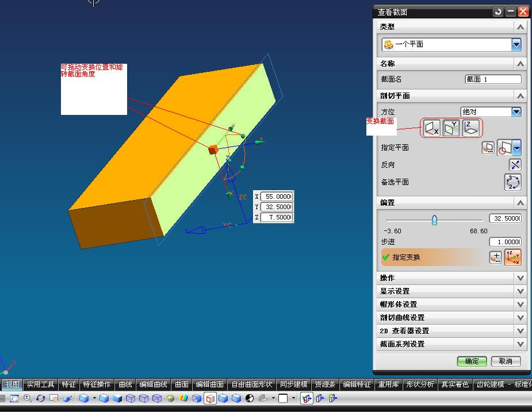Switch to the 视图 toolbar tab

pos(12,384)
